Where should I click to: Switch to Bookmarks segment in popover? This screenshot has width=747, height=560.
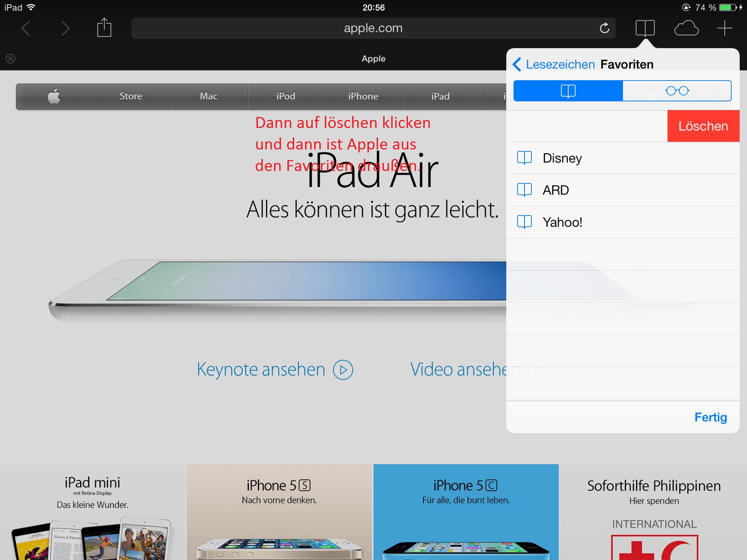click(568, 91)
